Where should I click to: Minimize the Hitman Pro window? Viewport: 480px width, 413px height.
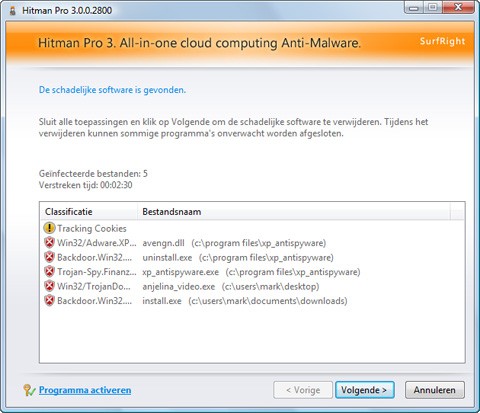(x=414, y=8)
